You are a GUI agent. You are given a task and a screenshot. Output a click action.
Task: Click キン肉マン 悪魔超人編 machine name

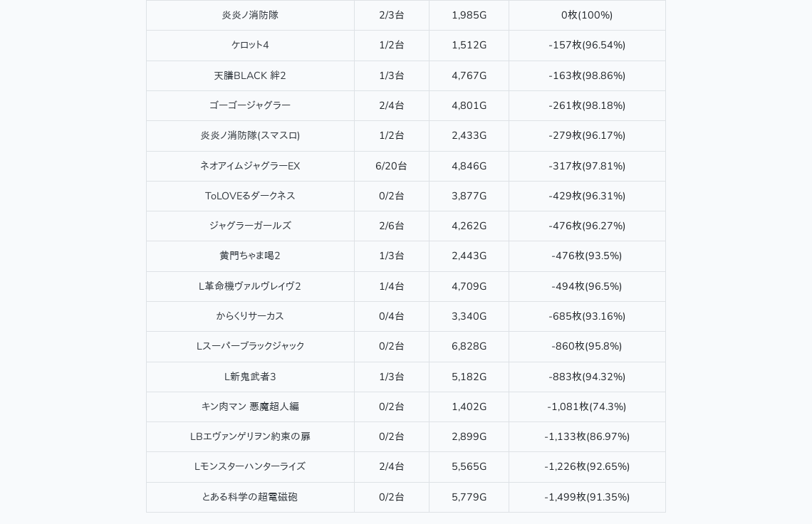pyautogui.click(x=250, y=407)
